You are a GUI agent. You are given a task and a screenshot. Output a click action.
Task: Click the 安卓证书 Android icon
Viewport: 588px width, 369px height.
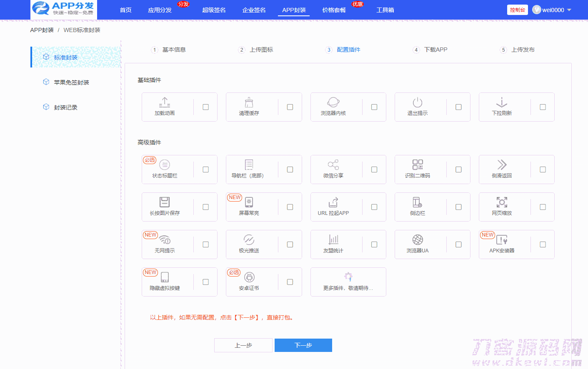(x=249, y=277)
